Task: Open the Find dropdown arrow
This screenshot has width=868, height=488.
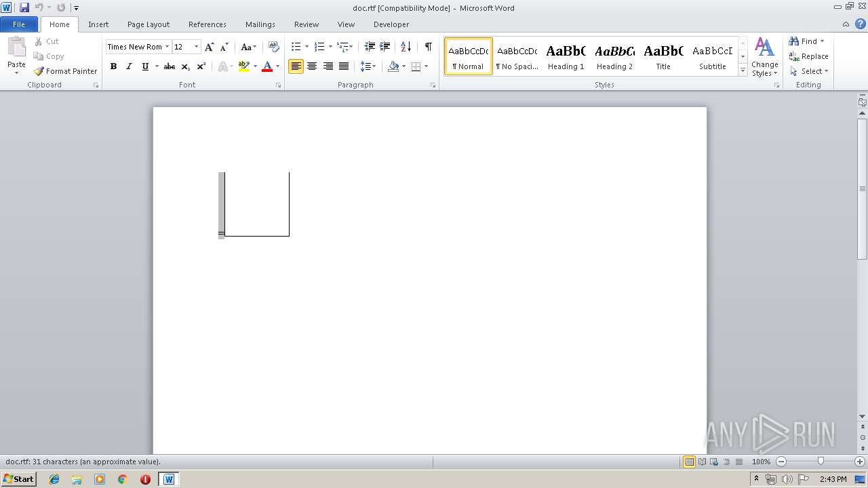Action: click(823, 41)
